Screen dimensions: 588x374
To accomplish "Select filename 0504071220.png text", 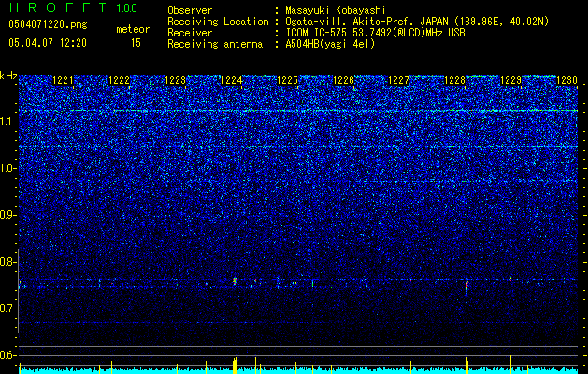I will coord(48,24).
